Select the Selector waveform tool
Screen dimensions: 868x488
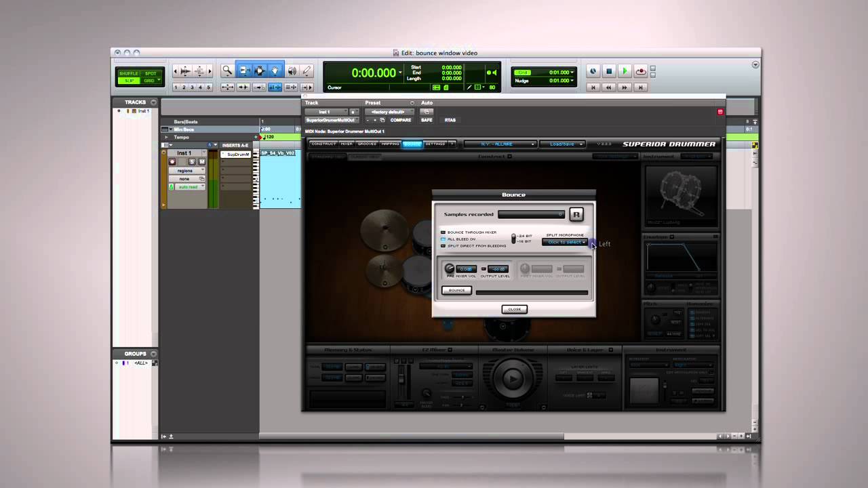pyautogui.click(x=260, y=70)
